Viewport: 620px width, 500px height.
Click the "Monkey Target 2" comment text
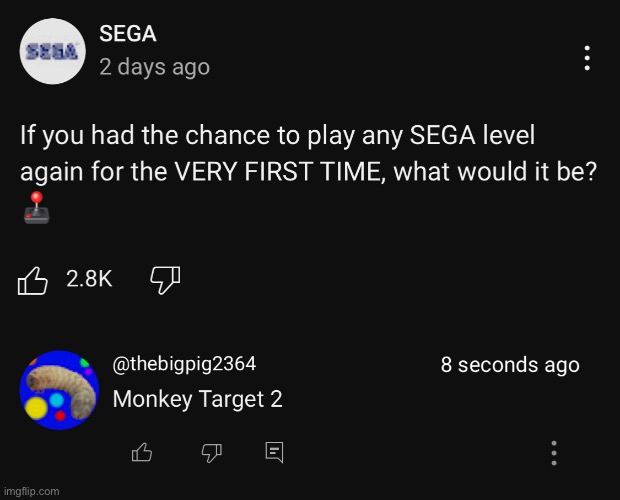(x=198, y=399)
